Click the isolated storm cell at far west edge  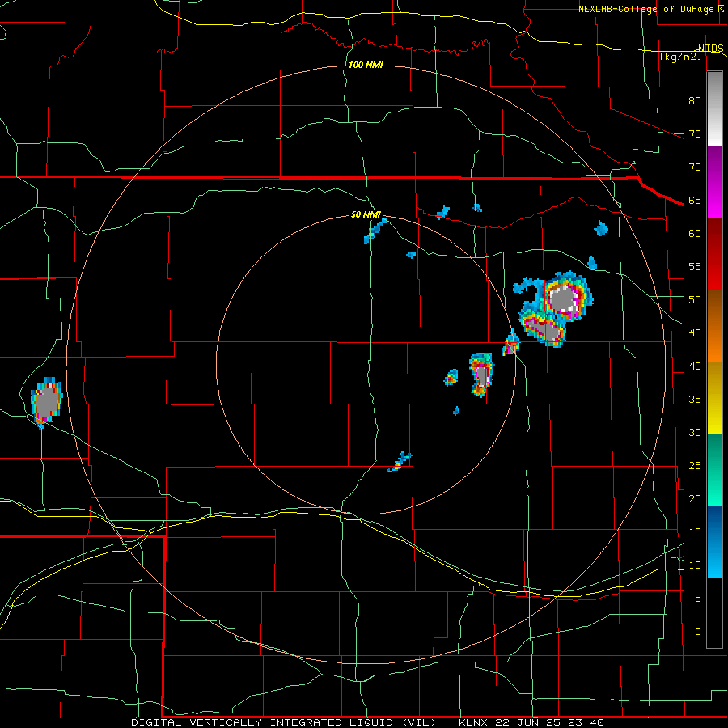(x=46, y=402)
